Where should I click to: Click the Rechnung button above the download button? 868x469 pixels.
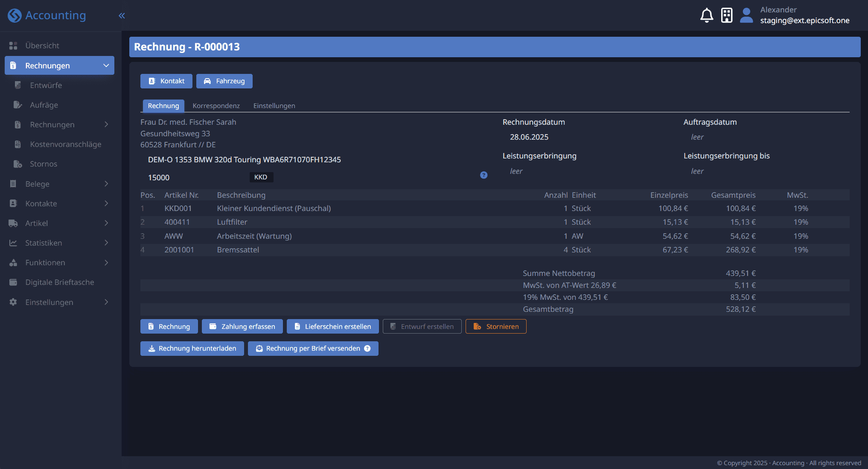click(169, 326)
